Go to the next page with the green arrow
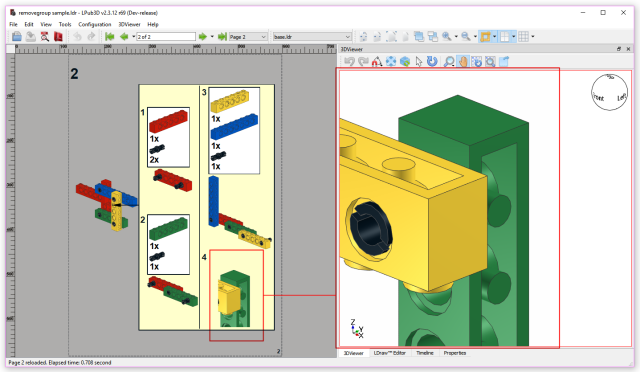Image resolution: width=640 pixels, height=372 pixels. click(x=202, y=37)
